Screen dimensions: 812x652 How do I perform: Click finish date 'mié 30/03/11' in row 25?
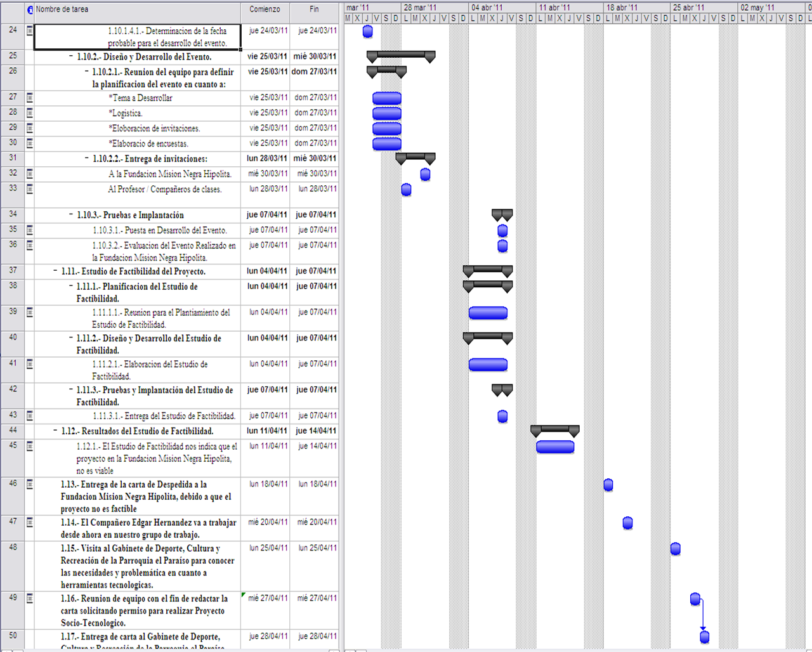(315, 56)
